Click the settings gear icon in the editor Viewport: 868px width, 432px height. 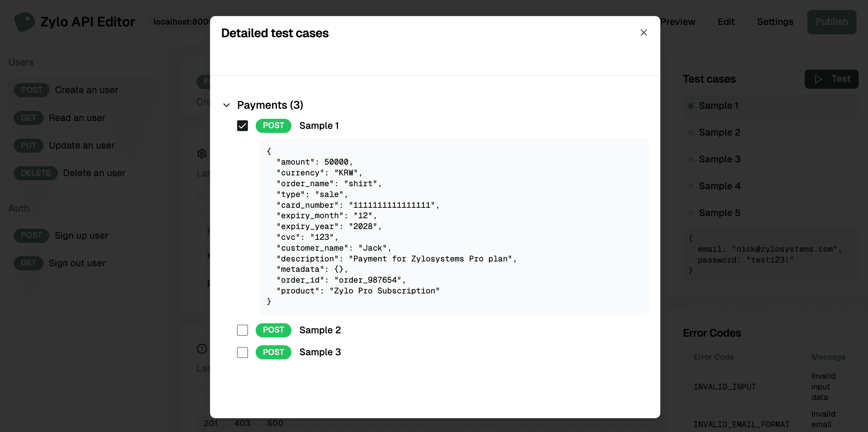tap(201, 153)
